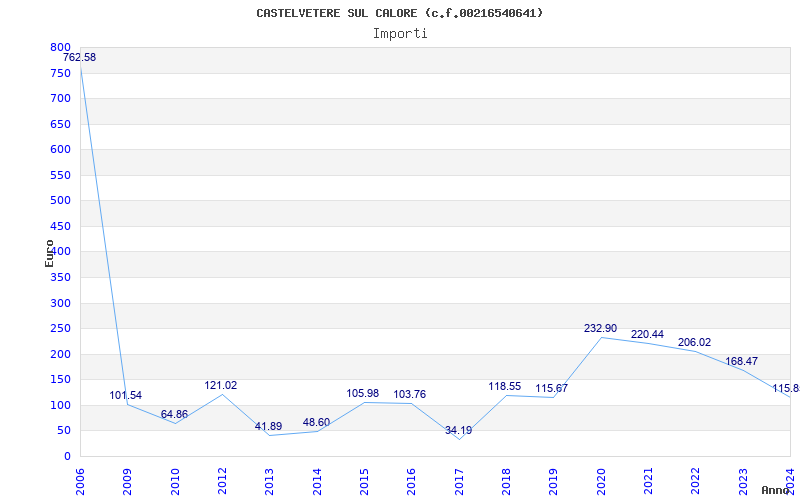Select the 64.86 data label
Viewport: 800px width, 500px height.
click(x=174, y=414)
